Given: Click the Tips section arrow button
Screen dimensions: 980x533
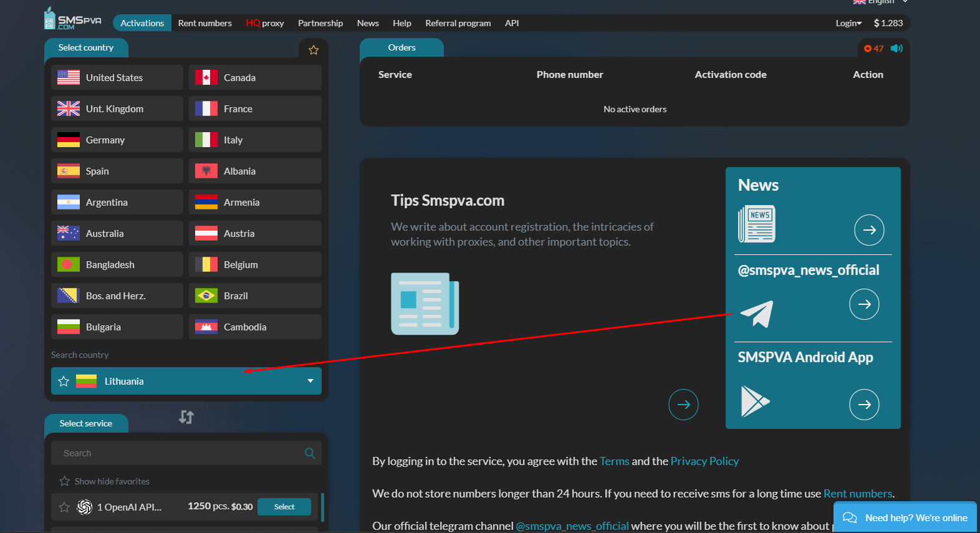Looking at the screenshot, I should [683, 405].
